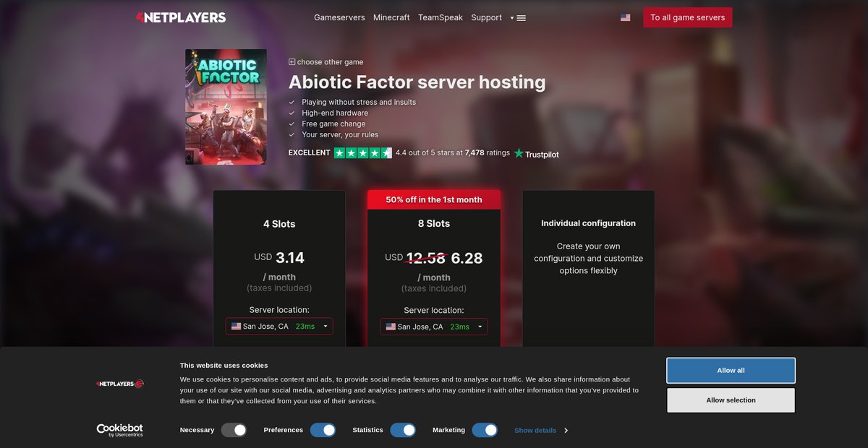Image resolution: width=868 pixels, height=448 pixels.
Task: Click the High-end hardware feature text
Action: click(x=335, y=113)
